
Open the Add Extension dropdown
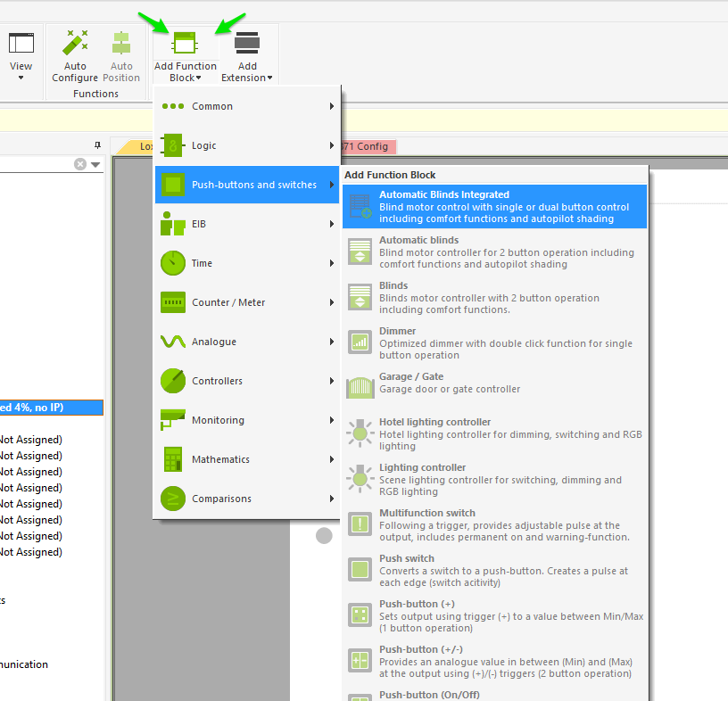[247, 58]
